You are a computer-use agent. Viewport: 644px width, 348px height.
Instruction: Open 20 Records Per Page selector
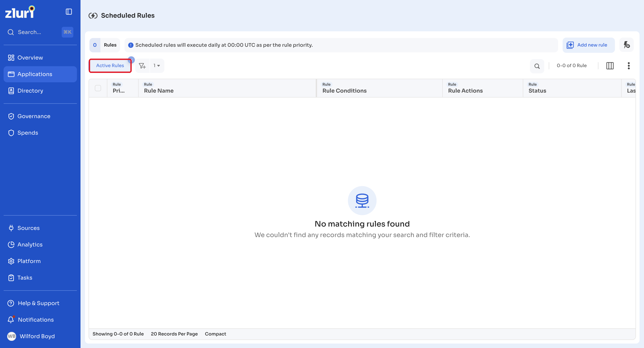174,334
